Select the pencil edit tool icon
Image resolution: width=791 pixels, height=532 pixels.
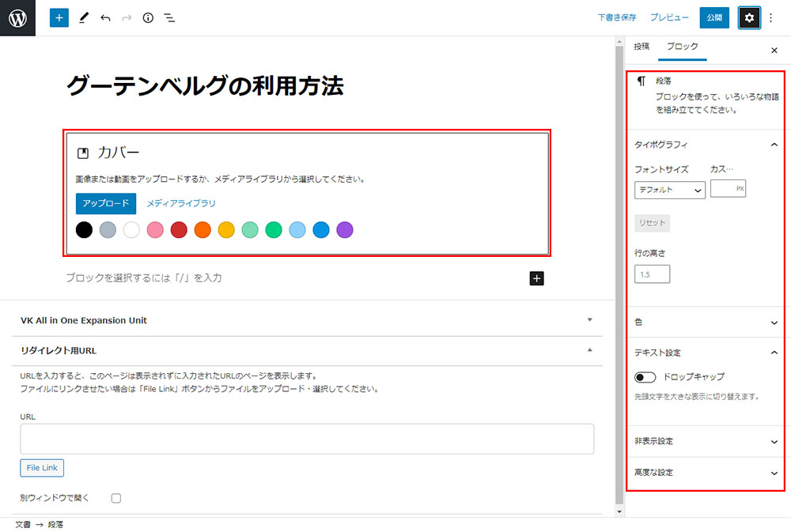tap(84, 17)
